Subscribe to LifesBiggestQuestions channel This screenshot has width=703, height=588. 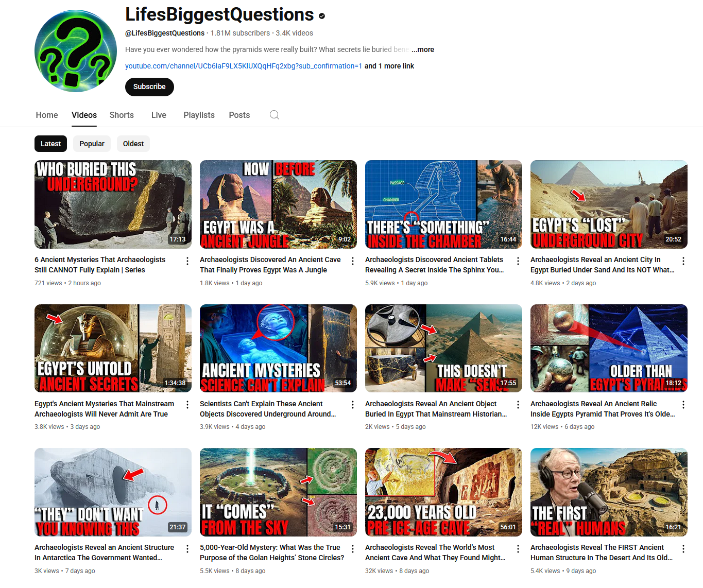149,87
